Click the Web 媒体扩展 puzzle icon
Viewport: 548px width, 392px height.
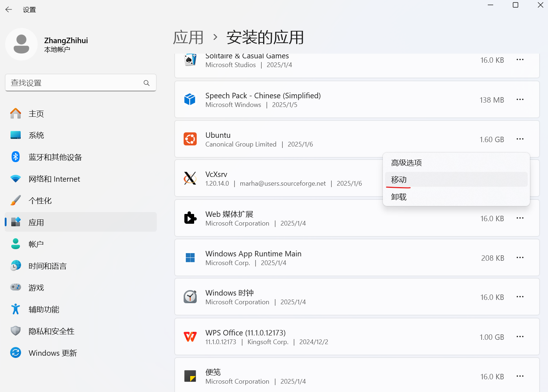[190, 218]
